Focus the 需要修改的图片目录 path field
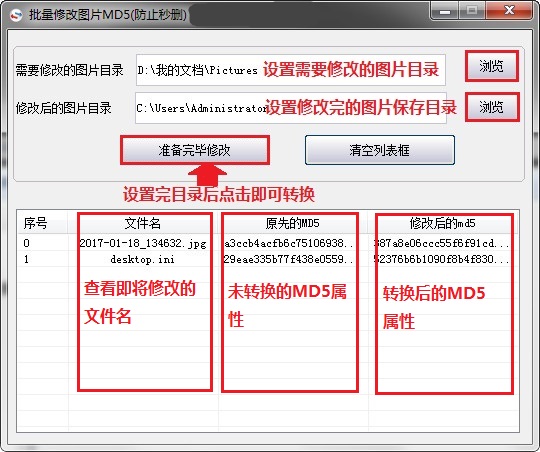The width and height of the screenshot is (540, 452). (x=291, y=70)
